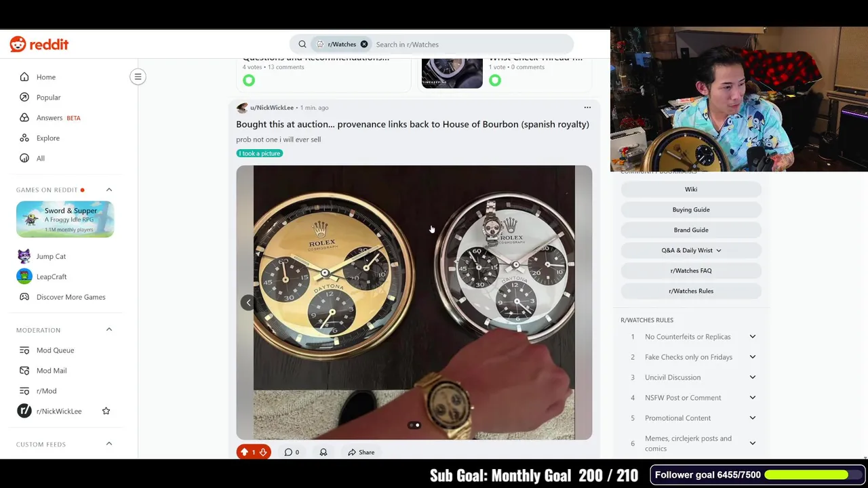
Task: Open Mod Queue
Action: [55, 350]
